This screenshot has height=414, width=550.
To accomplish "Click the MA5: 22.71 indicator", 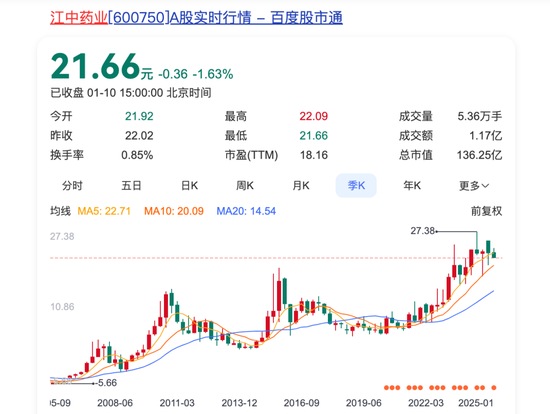I will coord(104,211).
